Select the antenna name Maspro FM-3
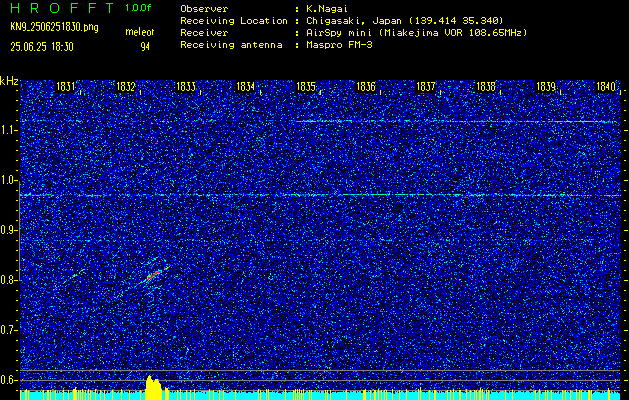 339,45
